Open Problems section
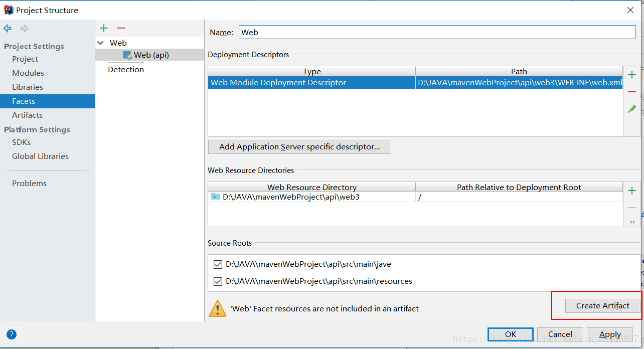The height and width of the screenshot is (349, 644). pyautogui.click(x=29, y=183)
